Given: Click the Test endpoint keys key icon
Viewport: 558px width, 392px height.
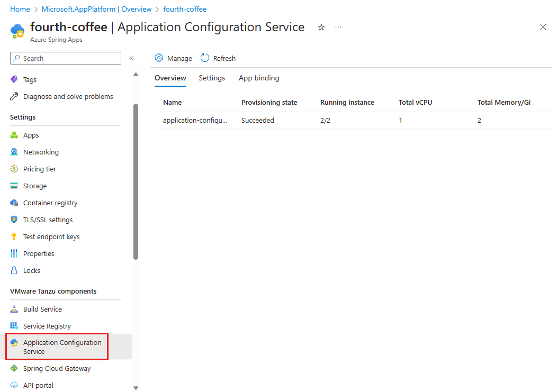Looking at the screenshot, I should pyautogui.click(x=14, y=237).
